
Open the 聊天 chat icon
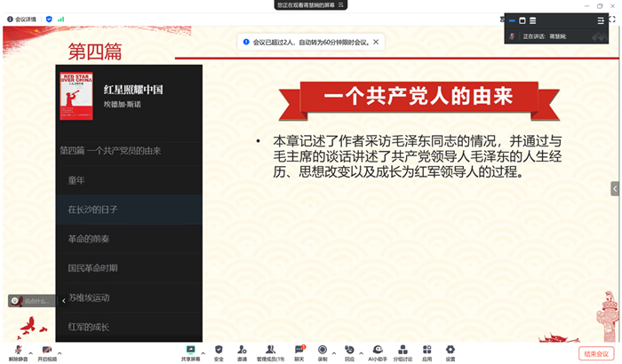(x=299, y=350)
